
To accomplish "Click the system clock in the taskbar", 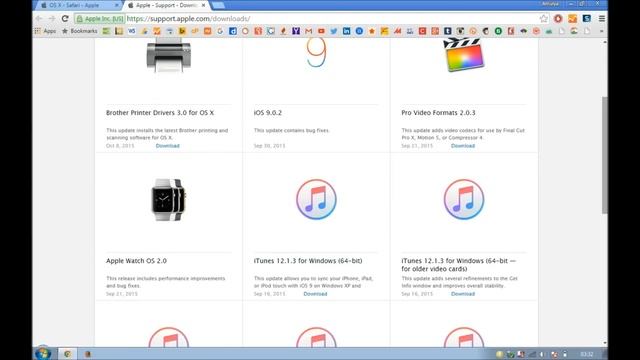I will pos(587,354).
